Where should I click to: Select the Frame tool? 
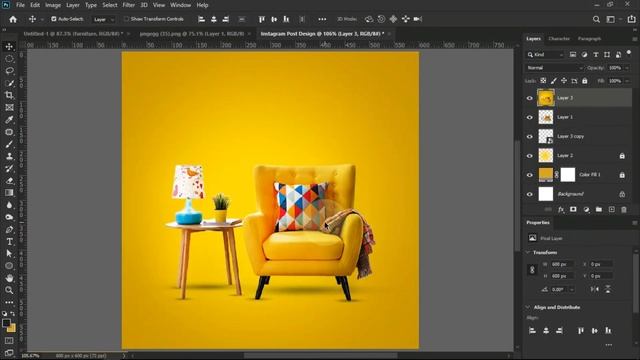coord(9,107)
